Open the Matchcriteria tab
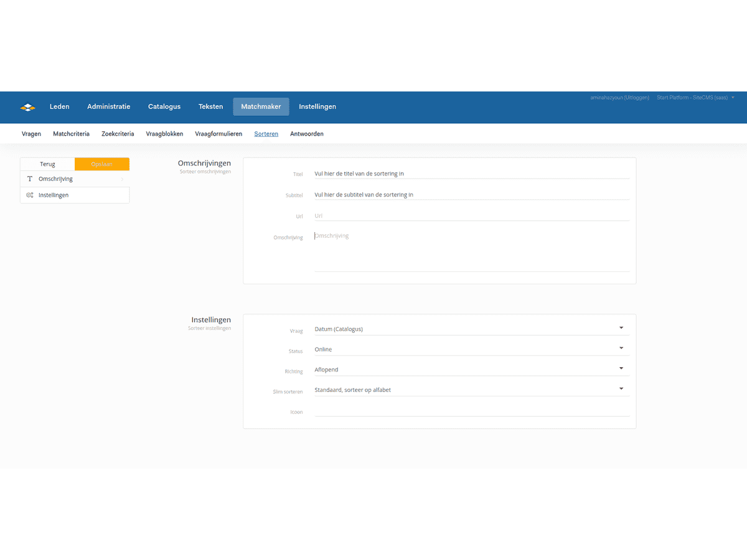This screenshot has width=747, height=560. [71, 134]
